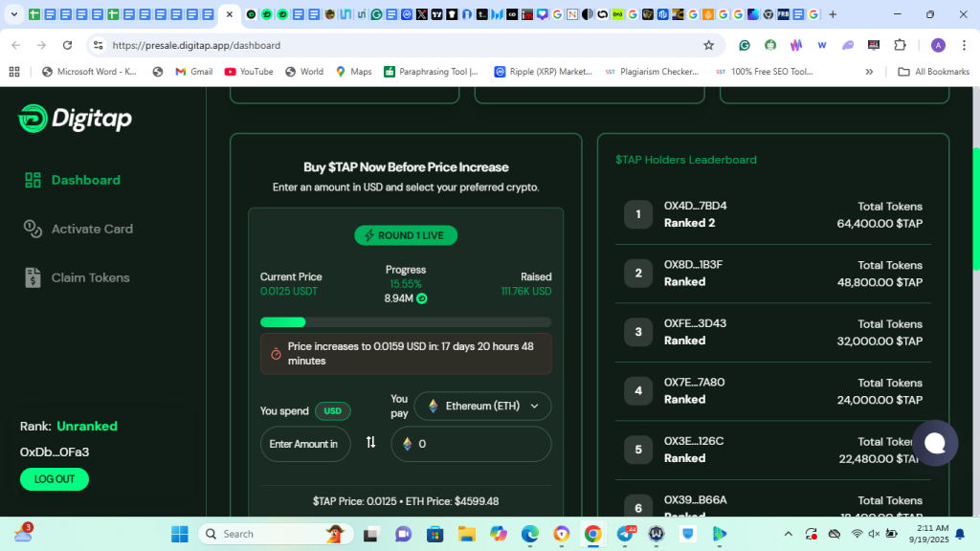Open the Task View taskbar icon

371,534
